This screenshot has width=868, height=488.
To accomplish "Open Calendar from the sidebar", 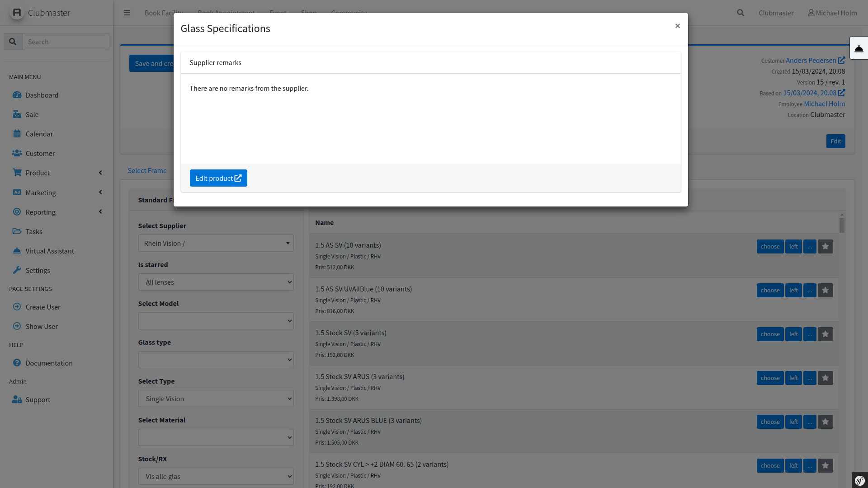I will point(39,134).
